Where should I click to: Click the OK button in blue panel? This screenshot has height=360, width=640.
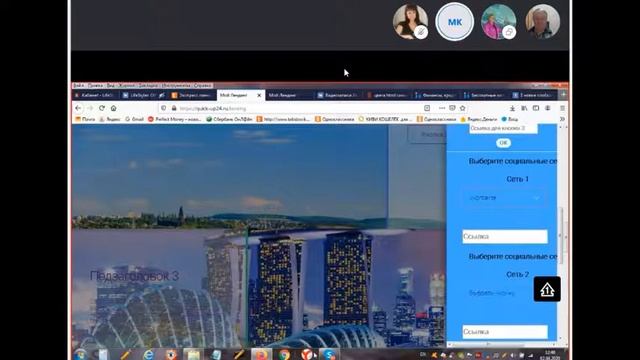(503, 143)
